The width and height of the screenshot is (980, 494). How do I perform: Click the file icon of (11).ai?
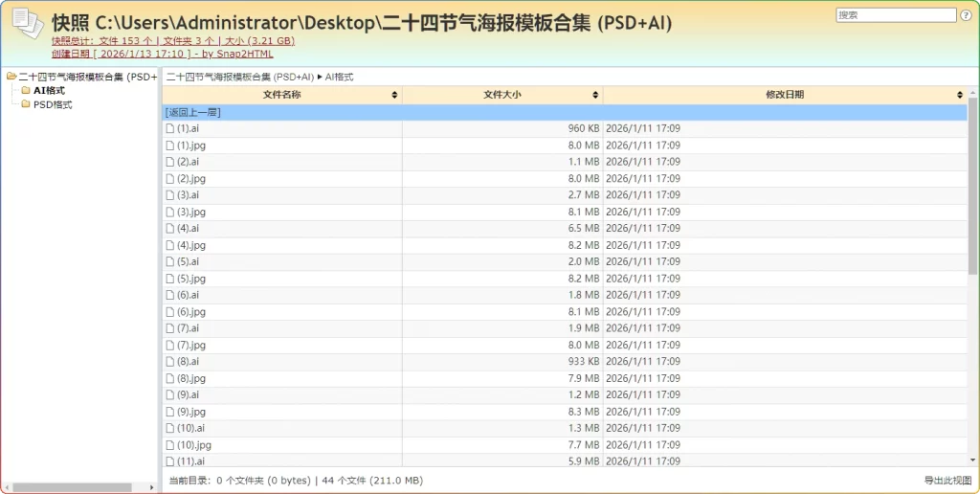pos(170,461)
